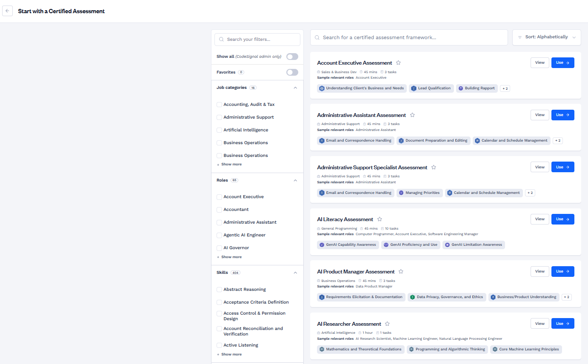Use the AI Researcher Assessment
Screen dimensions: 588x364
click(x=562, y=324)
